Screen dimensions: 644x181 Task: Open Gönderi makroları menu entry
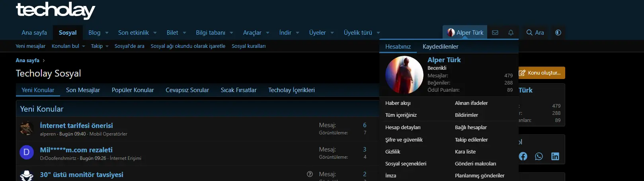tap(475, 164)
